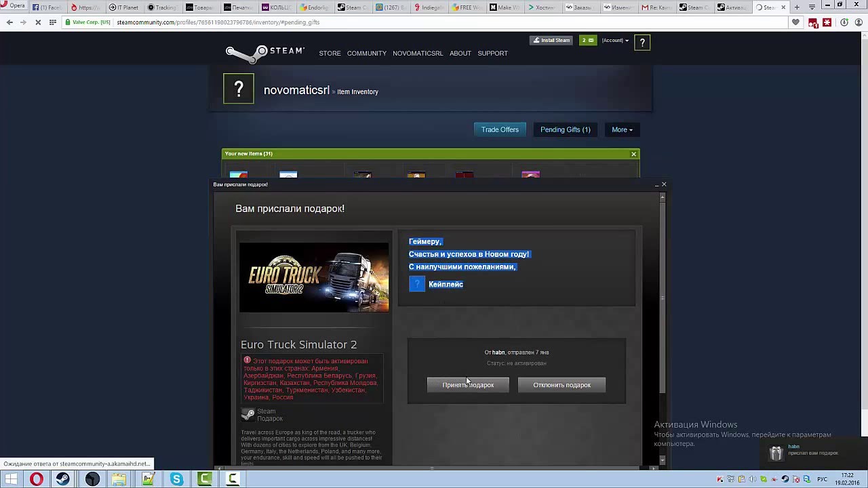Click the Install Steam button
The image size is (868, 488).
[551, 40]
